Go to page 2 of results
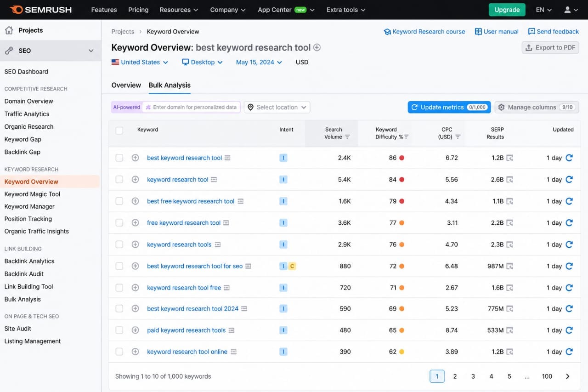The height and width of the screenshot is (392, 588). (x=455, y=376)
